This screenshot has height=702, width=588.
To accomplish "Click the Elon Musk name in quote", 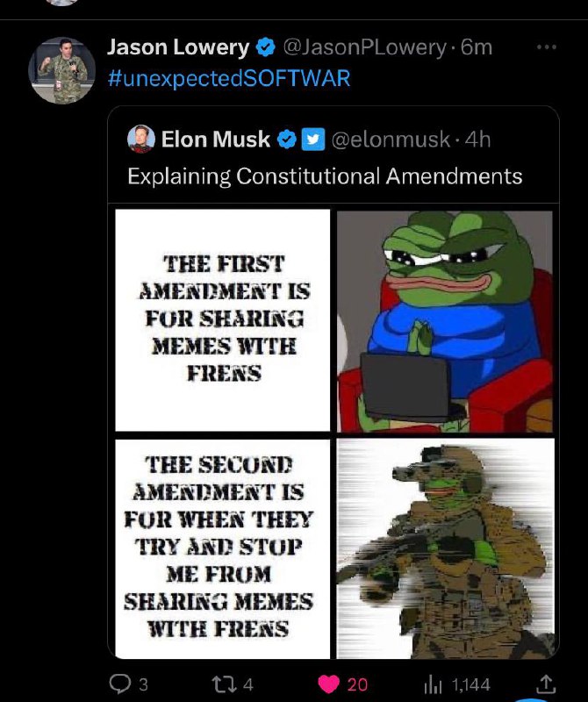I will coord(216,140).
